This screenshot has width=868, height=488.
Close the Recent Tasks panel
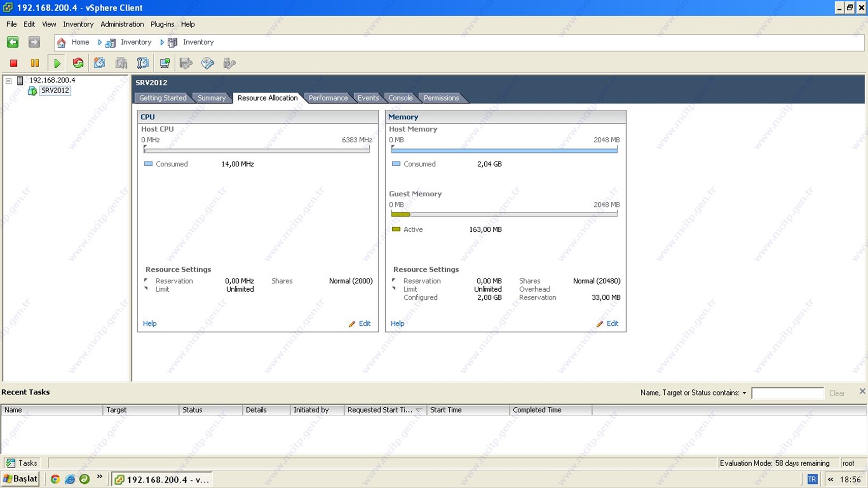pos(862,391)
